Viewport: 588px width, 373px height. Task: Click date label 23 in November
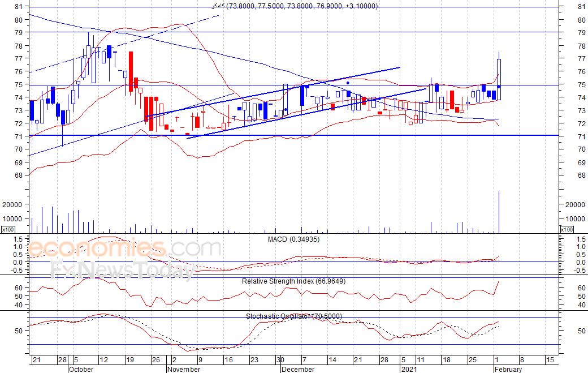coord(254,360)
